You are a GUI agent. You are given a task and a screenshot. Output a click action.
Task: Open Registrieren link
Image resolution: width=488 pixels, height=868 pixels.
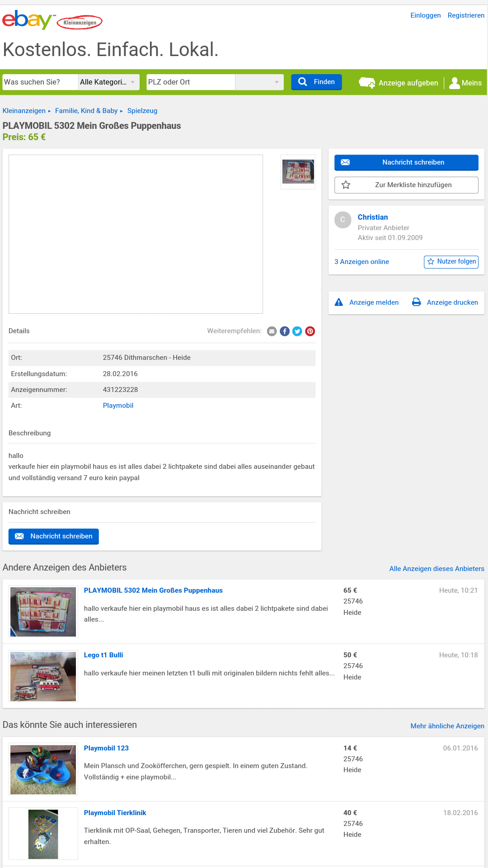[x=466, y=15]
